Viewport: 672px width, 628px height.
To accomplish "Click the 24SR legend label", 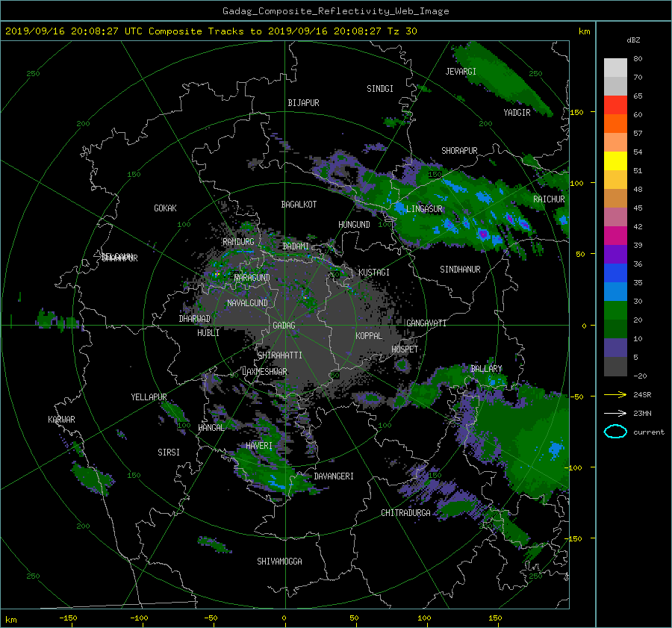I will tap(642, 394).
